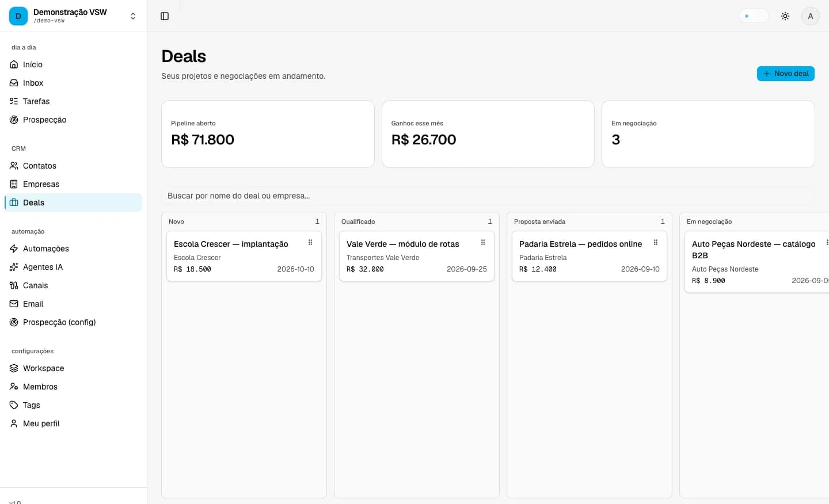The image size is (829, 504).
Task: Toggle the sidebar panel icon
Action: (x=165, y=16)
